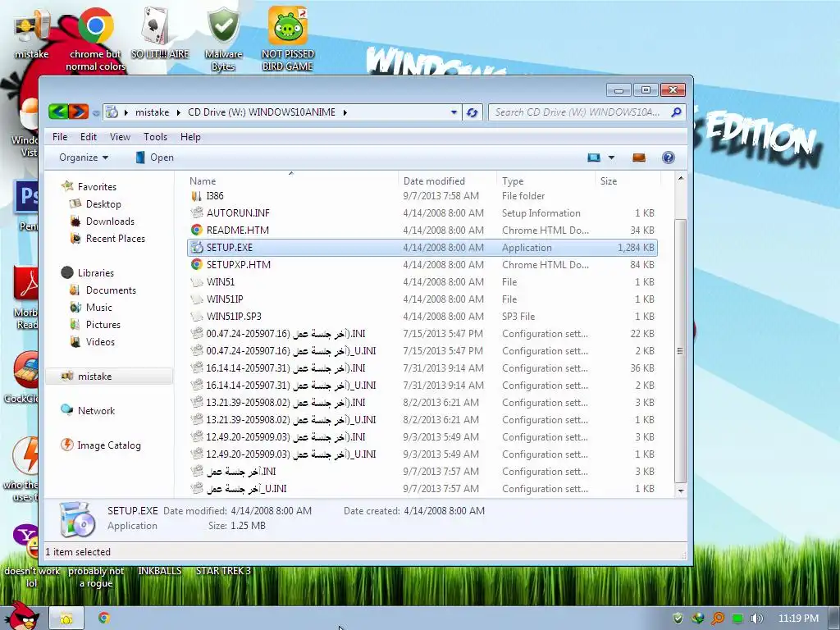Image resolution: width=840 pixels, height=630 pixels.
Task: Expand the view options dropdown arrow
Action: [611, 157]
